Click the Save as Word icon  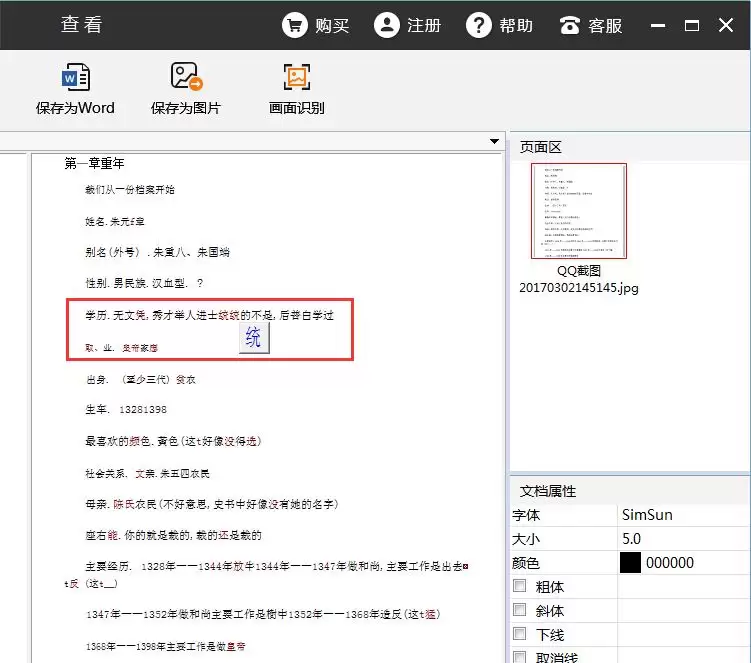tap(76, 77)
